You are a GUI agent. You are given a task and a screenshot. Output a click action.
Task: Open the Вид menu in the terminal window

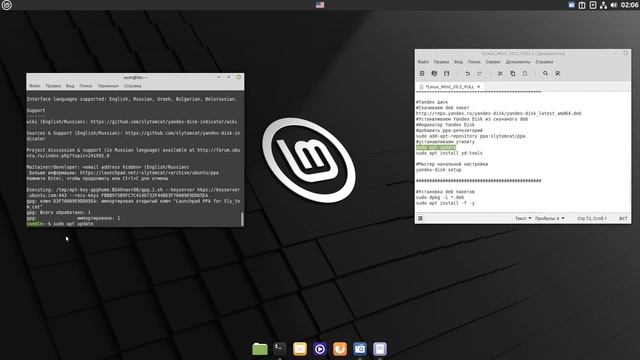[x=70, y=86]
